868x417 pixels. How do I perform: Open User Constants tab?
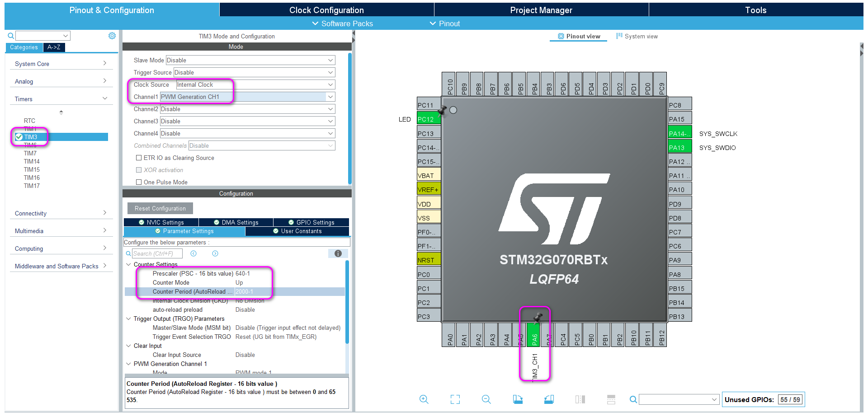click(x=297, y=231)
